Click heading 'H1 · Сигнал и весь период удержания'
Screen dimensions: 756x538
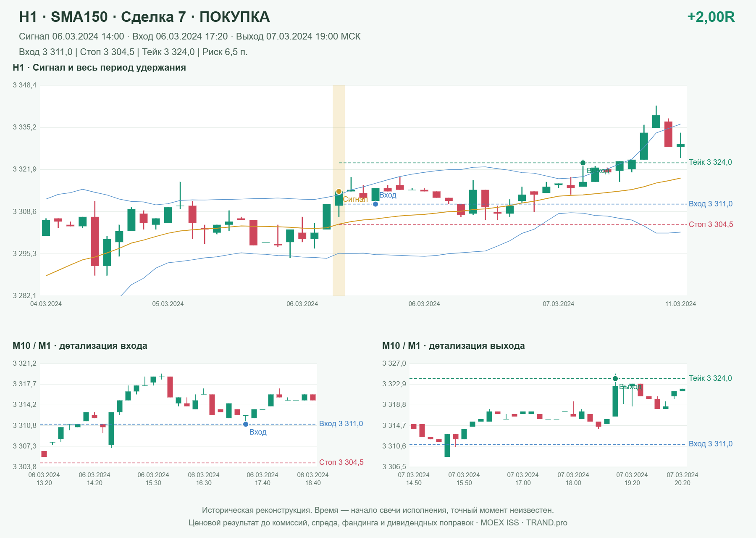(99, 68)
